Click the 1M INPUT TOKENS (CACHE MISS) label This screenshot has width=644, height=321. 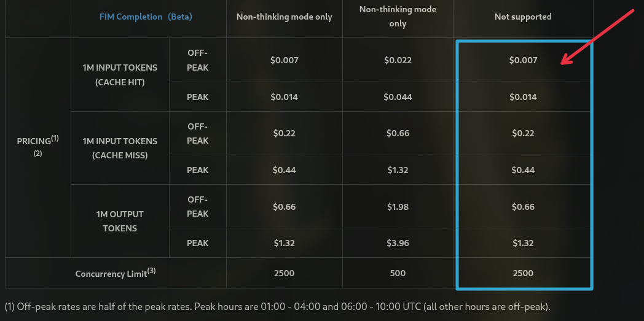click(x=120, y=148)
